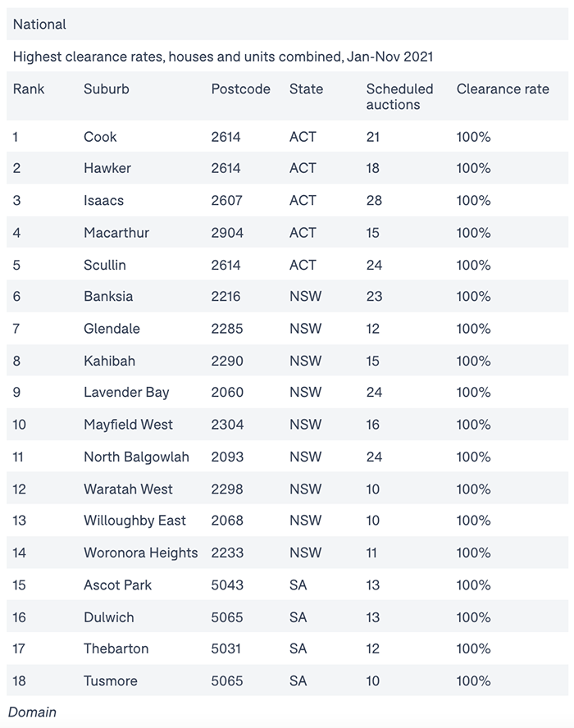
Task: Click the Woronora Heights suburb cell
Action: tap(141, 553)
